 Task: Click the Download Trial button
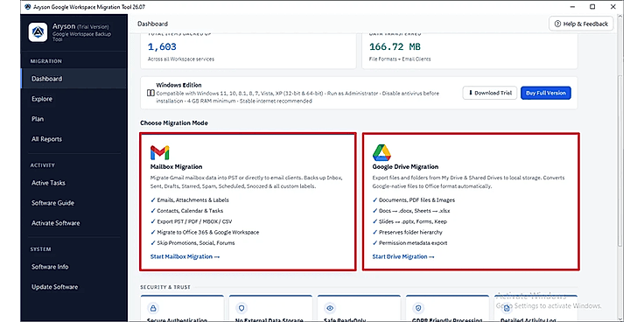click(x=490, y=93)
